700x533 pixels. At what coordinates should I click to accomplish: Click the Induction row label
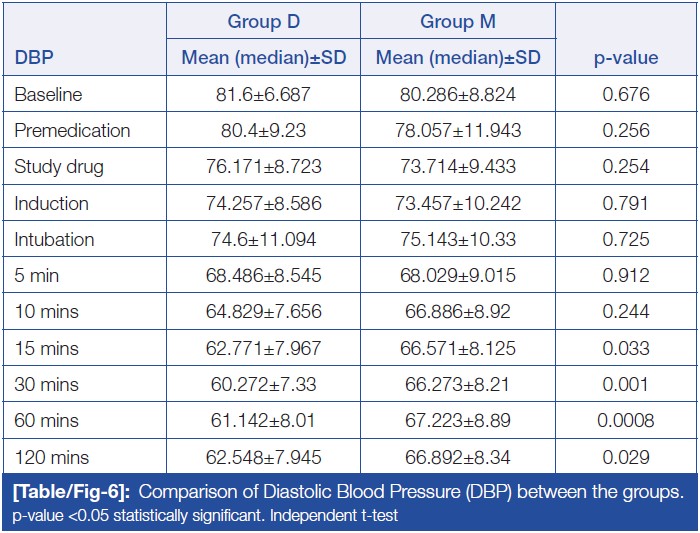point(51,203)
